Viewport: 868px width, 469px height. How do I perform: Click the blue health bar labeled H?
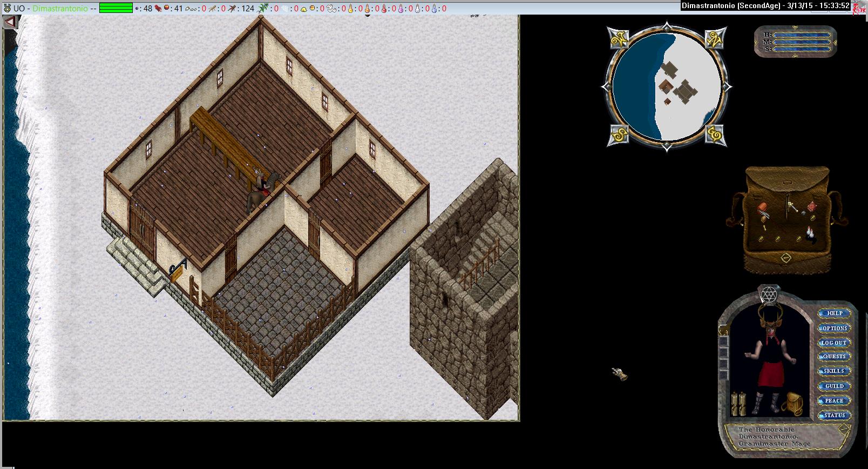pos(802,35)
